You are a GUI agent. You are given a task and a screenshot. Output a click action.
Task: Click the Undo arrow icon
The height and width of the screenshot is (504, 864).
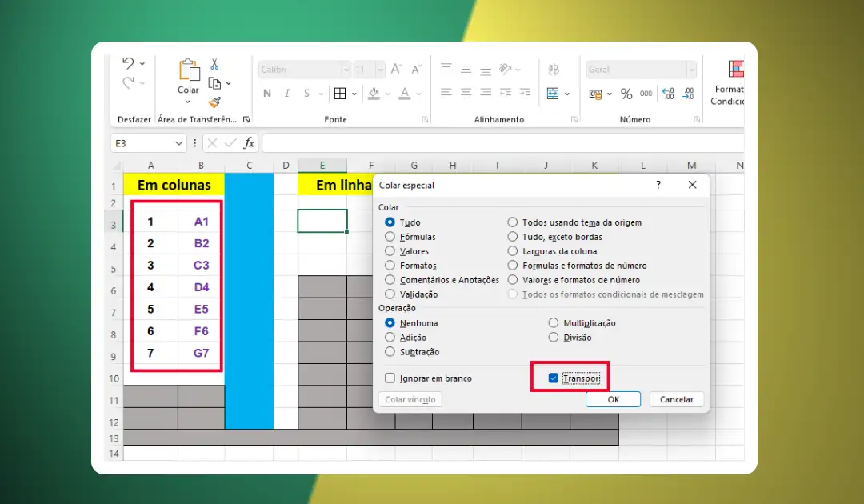click(x=128, y=63)
